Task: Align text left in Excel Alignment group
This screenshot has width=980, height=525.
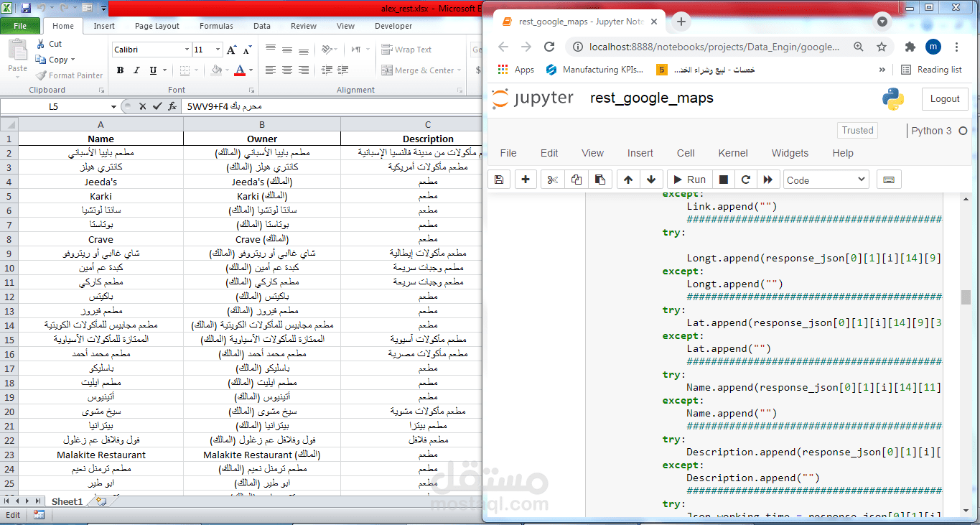Action: point(271,70)
